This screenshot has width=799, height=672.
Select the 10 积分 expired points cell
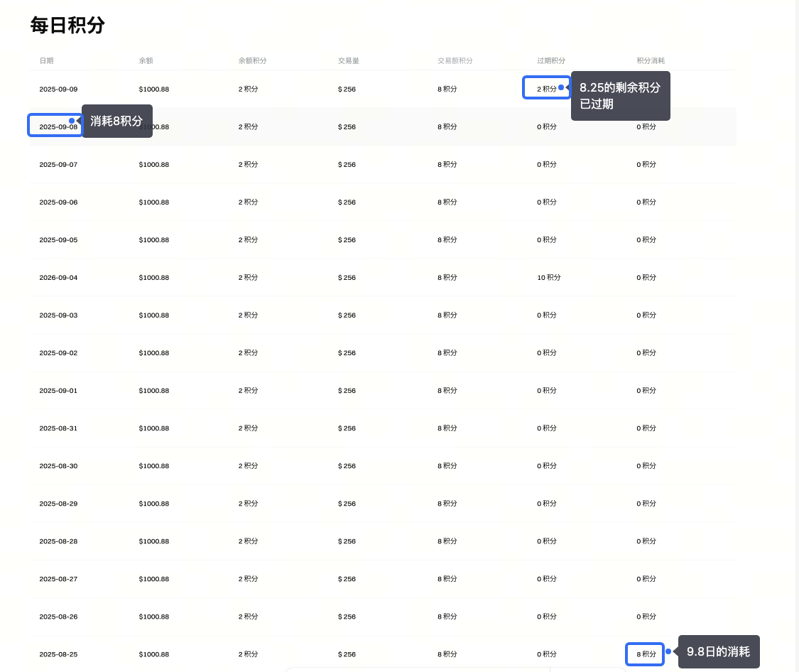tap(548, 278)
